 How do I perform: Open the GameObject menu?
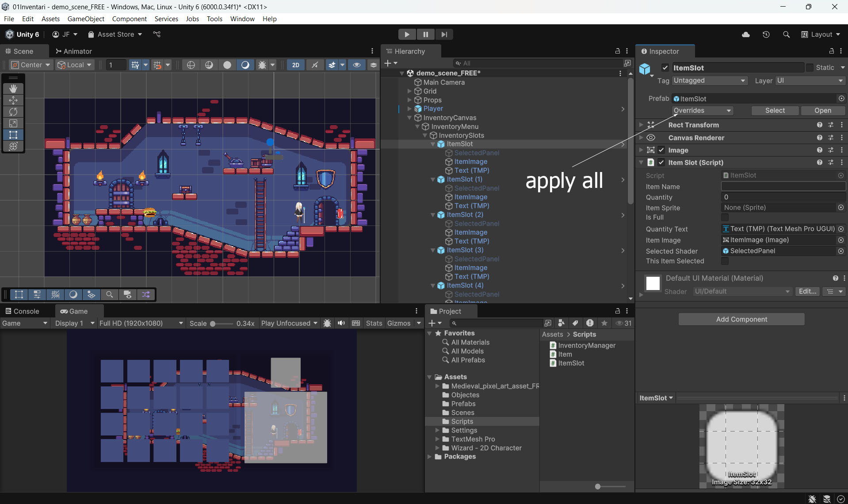tap(86, 19)
